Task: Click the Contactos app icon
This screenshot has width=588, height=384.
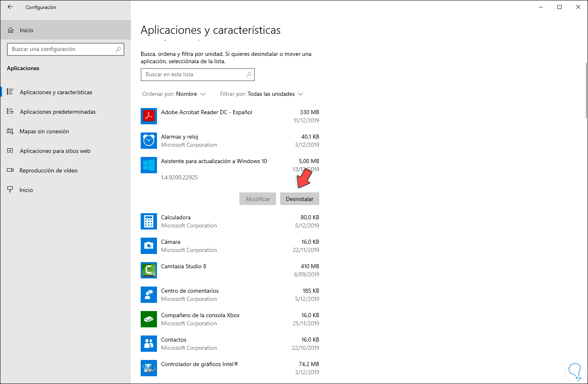Action: click(149, 344)
